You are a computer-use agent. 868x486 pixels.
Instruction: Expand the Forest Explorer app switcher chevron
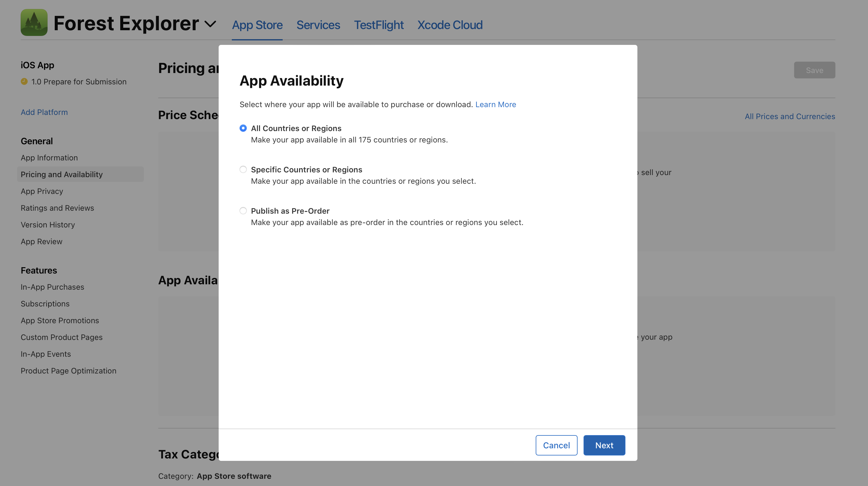pos(210,24)
